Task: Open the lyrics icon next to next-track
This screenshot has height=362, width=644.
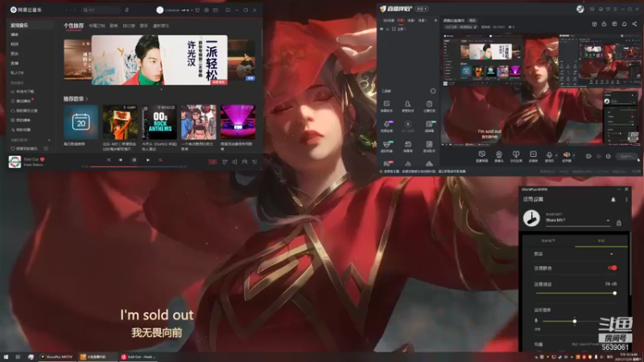Action: click(x=160, y=160)
